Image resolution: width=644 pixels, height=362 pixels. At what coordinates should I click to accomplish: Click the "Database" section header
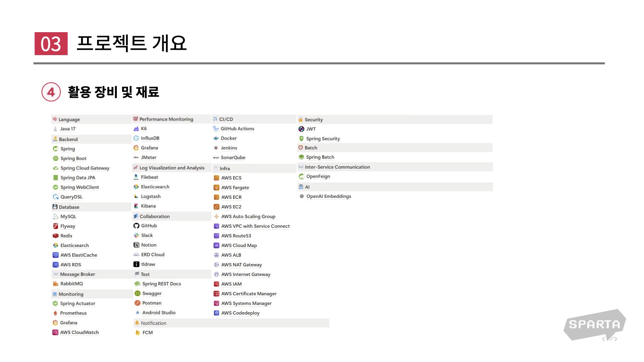(x=91, y=207)
